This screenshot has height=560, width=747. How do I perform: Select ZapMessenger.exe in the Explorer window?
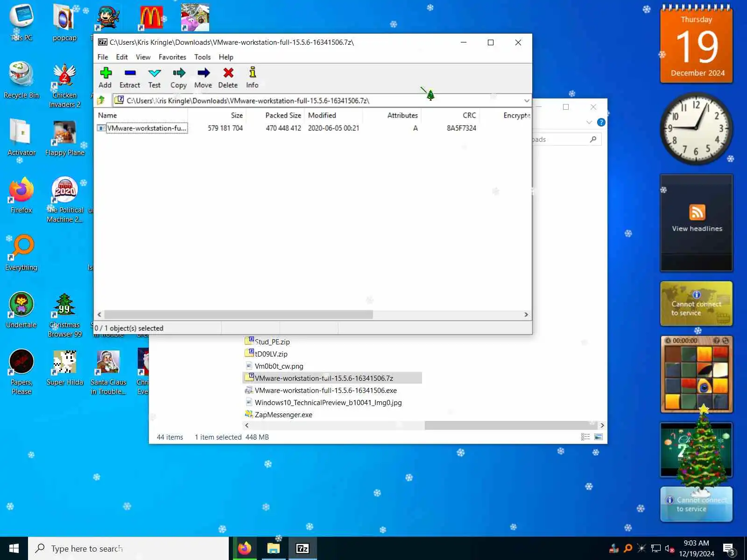(279, 414)
